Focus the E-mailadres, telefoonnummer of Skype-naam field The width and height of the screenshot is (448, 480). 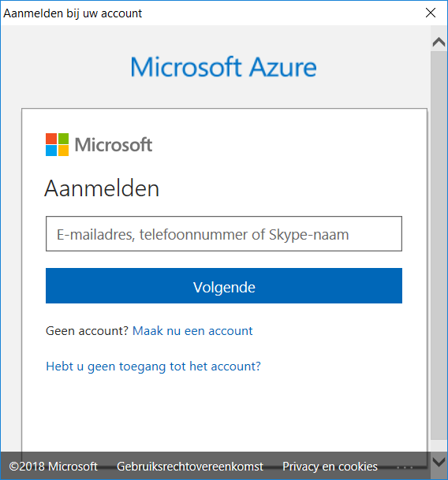224,234
